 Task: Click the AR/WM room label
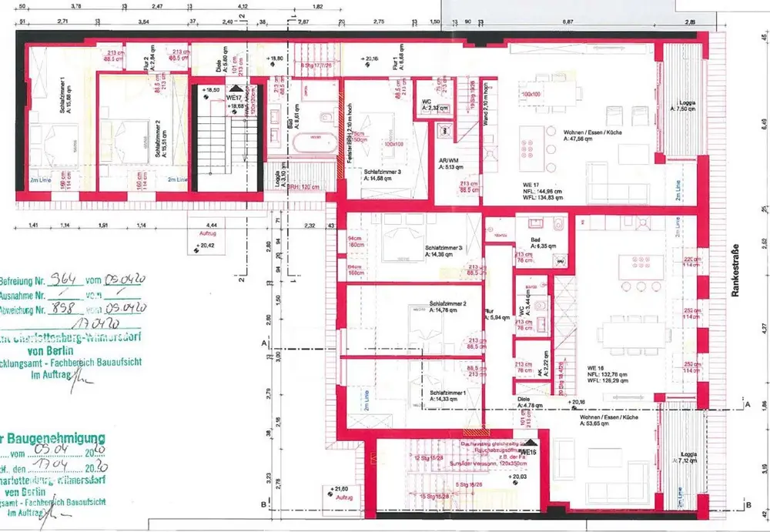click(450, 162)
